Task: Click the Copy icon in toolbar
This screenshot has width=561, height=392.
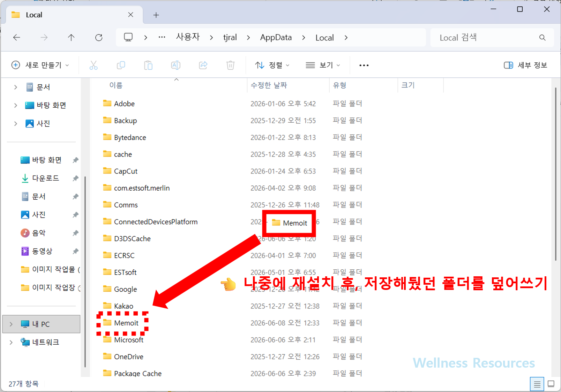Action: point(121,65)
